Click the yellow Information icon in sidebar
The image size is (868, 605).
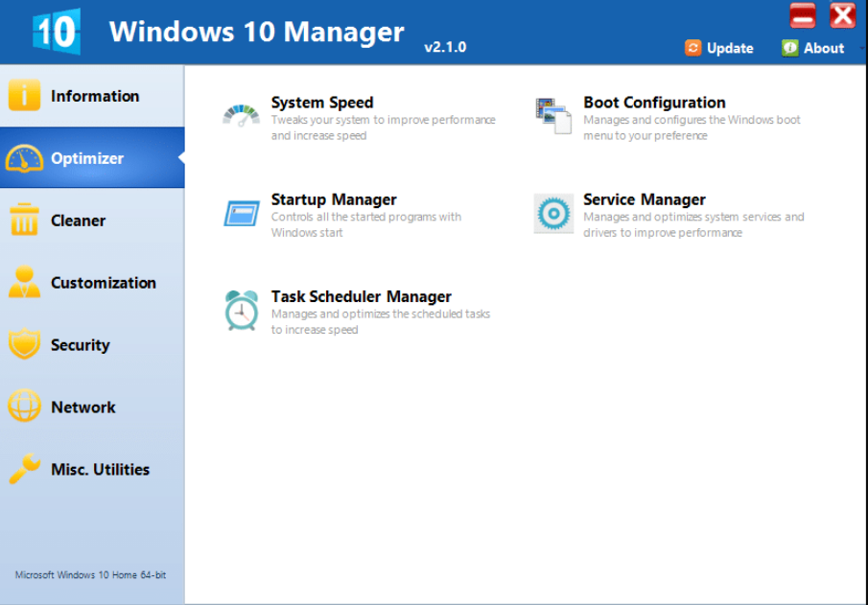[25, 96]
